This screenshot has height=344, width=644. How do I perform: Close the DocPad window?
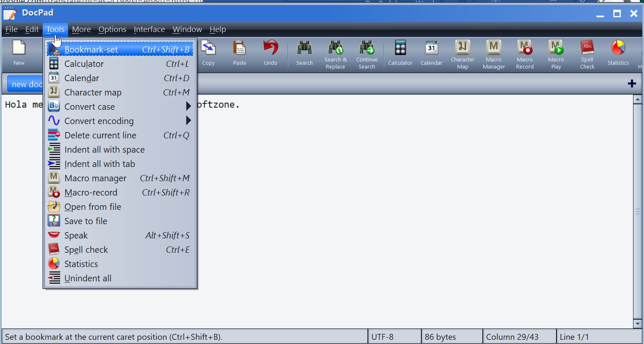point(634,13)
